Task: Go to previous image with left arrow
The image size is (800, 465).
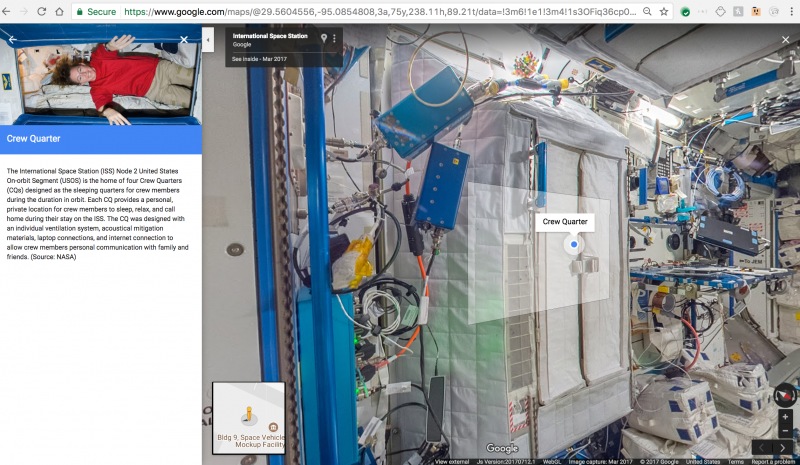Action: point(763,447)
